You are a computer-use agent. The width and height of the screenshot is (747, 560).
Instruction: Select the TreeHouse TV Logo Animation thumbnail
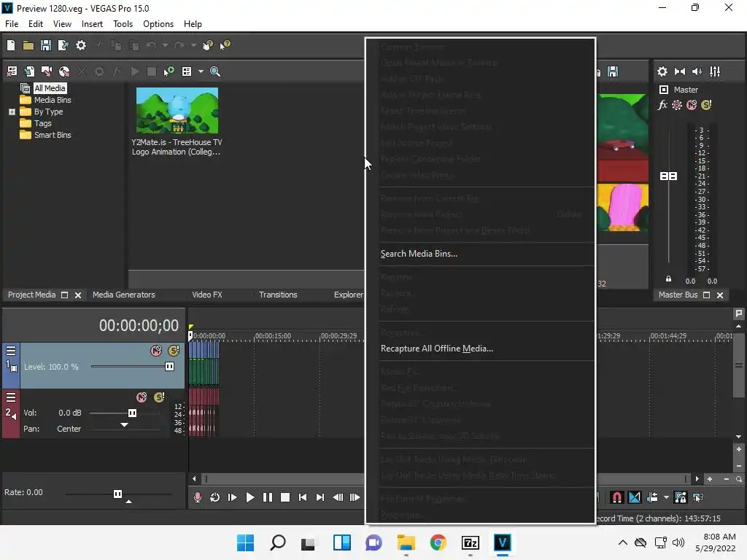(177, 111)
